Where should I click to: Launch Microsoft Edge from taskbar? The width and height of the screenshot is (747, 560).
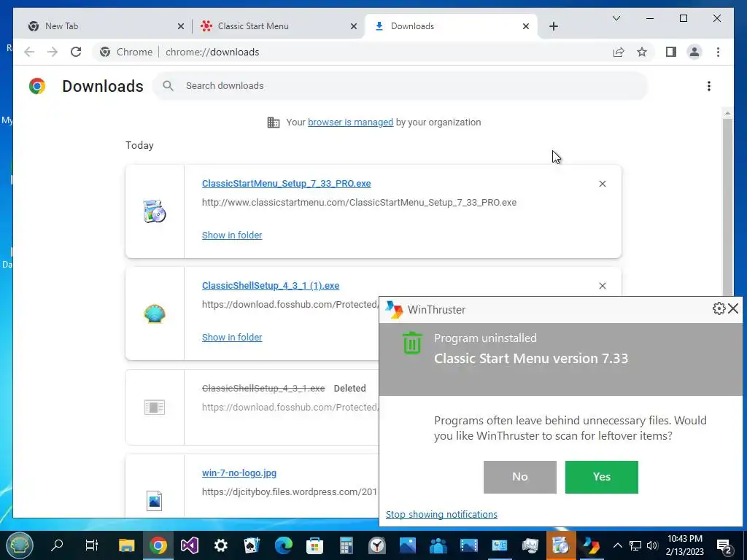[x=283, y=545]
